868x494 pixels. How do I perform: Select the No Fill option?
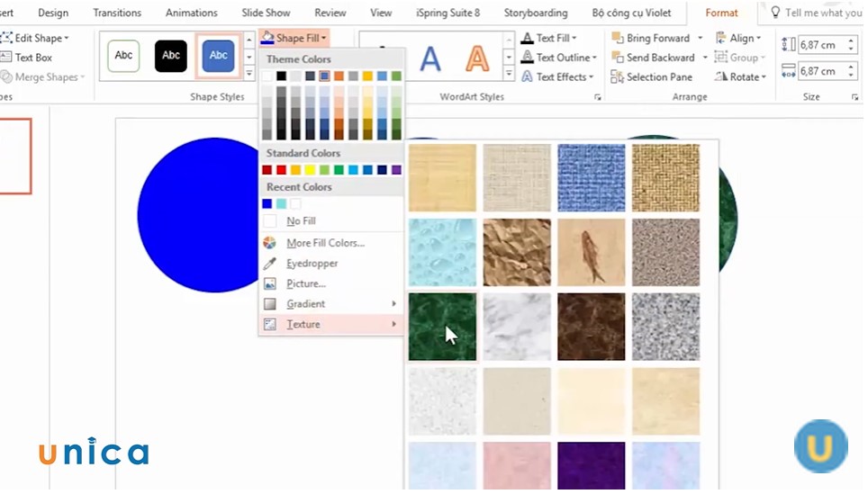[300, 221]
